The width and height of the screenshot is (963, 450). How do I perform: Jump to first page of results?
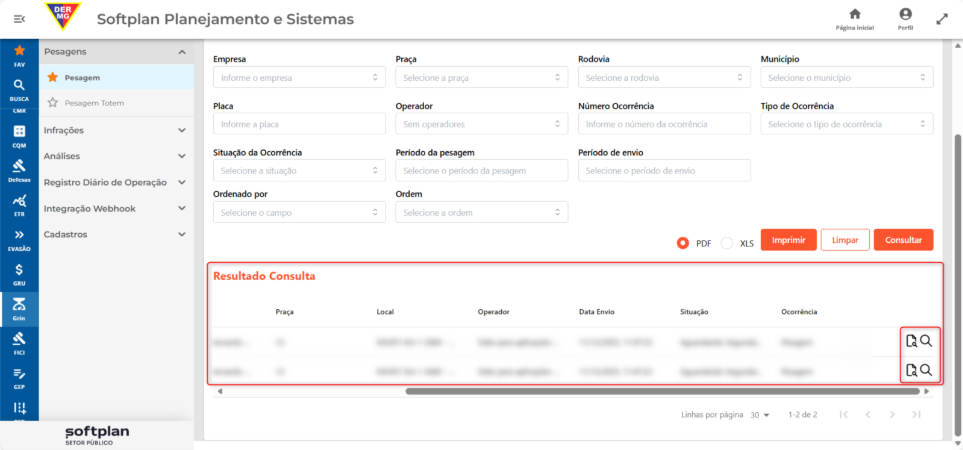[x=844, y=414]
